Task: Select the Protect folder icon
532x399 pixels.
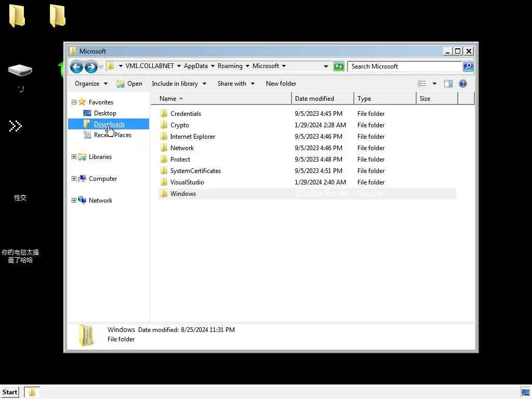Action: pos(164,159)
